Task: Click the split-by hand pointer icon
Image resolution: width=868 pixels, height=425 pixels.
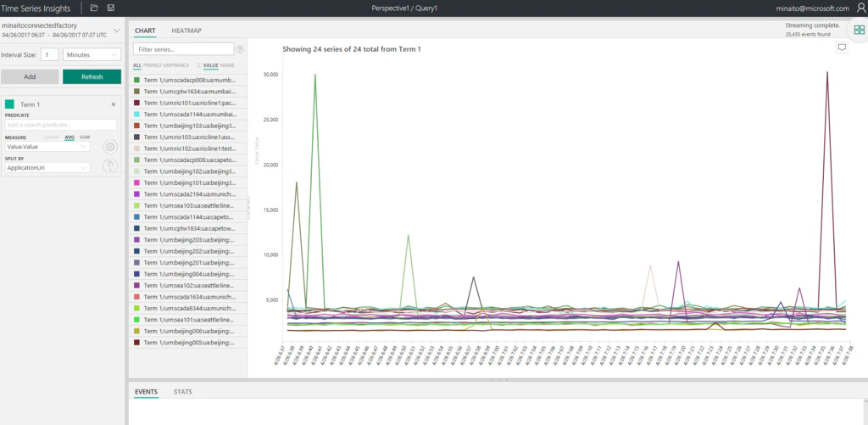Action: (x=110, y=166)
